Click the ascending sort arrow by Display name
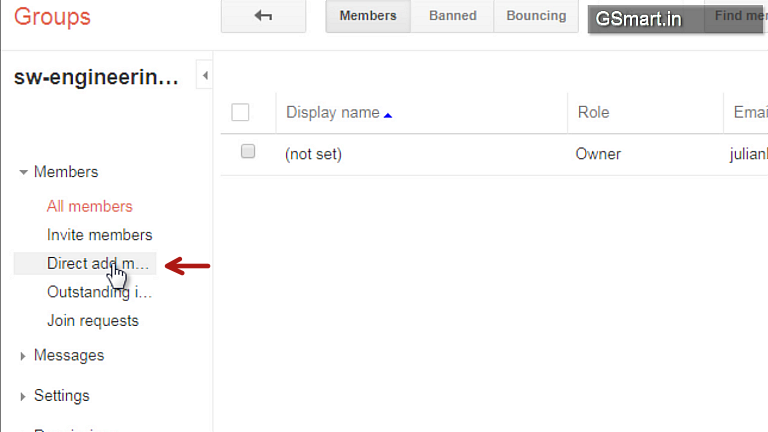Viewport: 768px width, 432px height. pyautogui.click(x=388, y=115)
